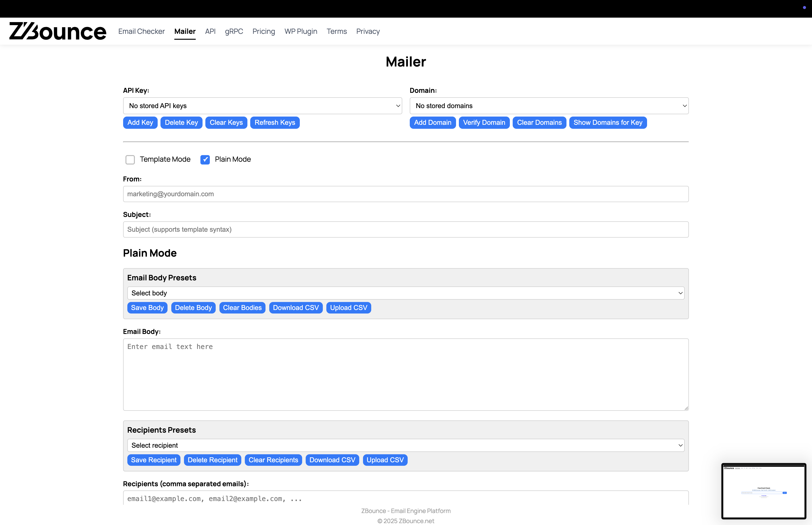The width and height of the screenshot is (812, 525).
Task: Click the Delete Body button
Action: pyautogui.click(x=193, y=308)
